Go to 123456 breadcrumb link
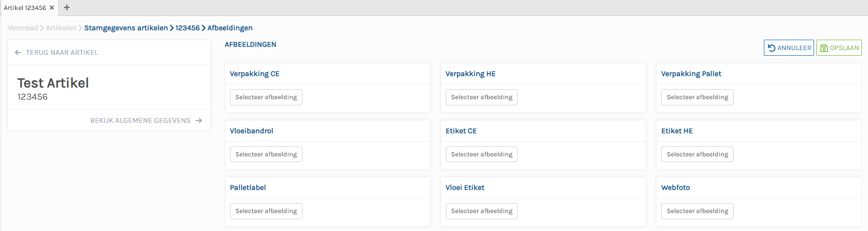The width and height of the screenshot is (868, 231). click(187, 28)
